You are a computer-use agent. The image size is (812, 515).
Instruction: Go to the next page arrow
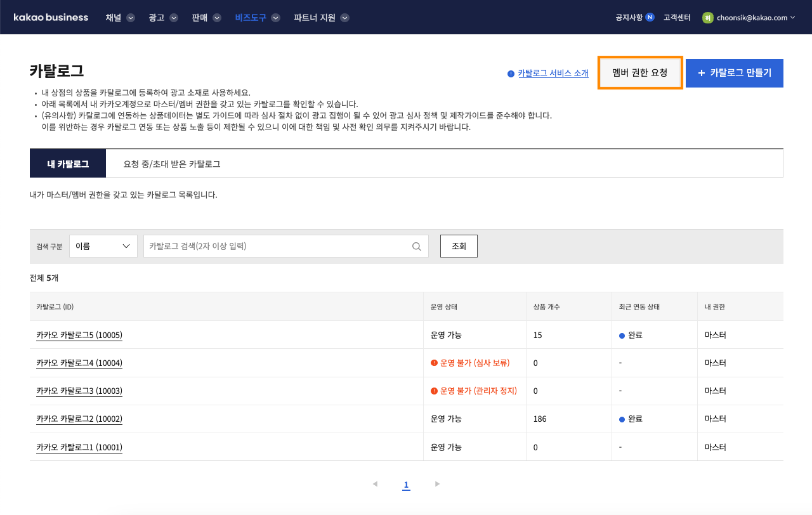point(437,484)
